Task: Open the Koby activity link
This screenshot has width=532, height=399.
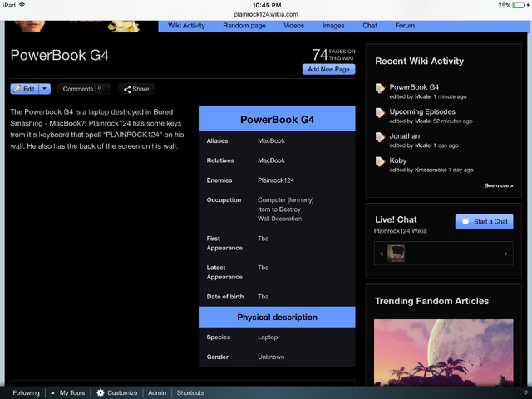Action: [397, 160]
